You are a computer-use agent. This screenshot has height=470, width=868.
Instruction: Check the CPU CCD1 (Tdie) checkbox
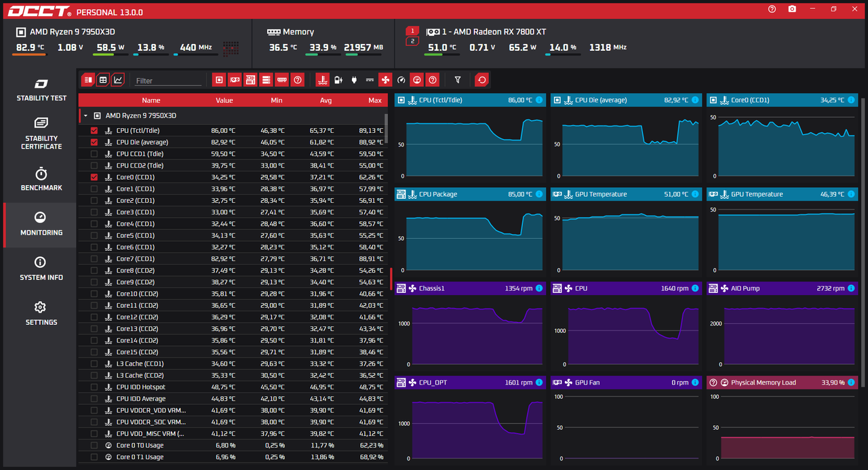click(x=94, y=154)
